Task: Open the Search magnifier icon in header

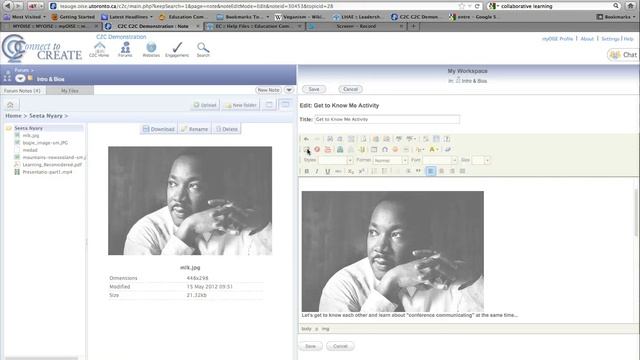Action: [203, 49]
